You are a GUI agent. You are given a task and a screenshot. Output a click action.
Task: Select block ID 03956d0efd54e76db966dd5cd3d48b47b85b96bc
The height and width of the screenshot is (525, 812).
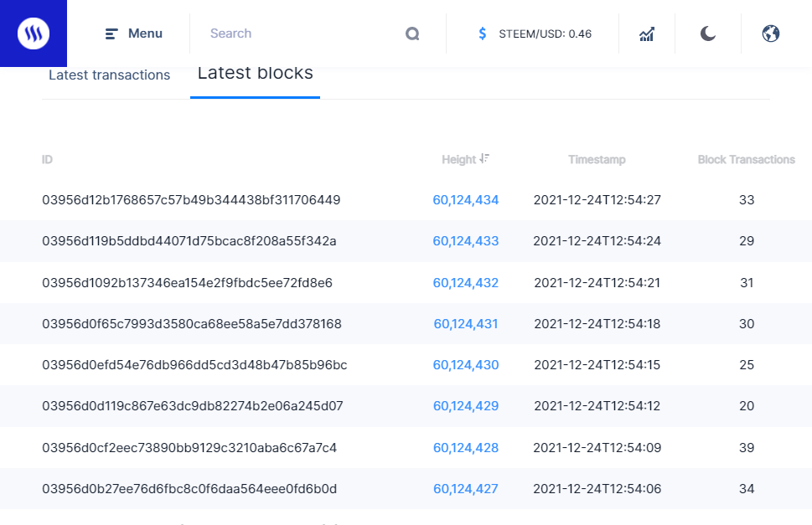(194, 365)
